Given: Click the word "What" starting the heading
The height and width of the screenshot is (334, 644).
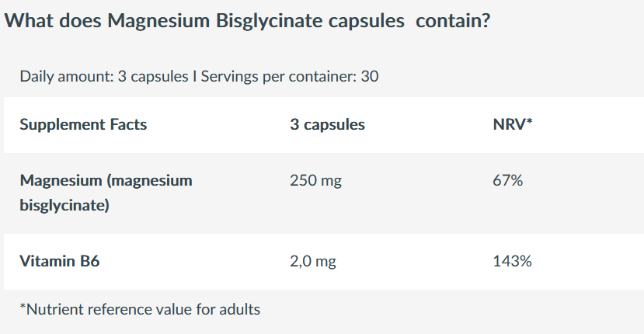Looking at the screenshot, I should (x=28, y=21).
